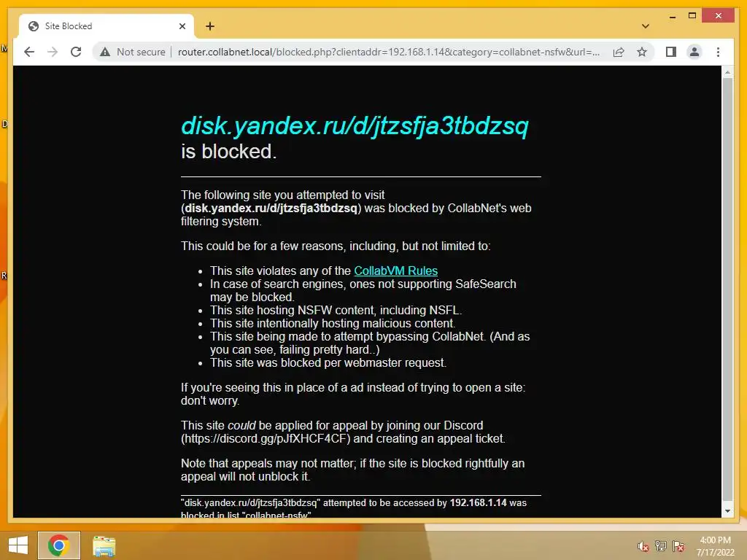747x560 pixels.
Task: Open File Explorer from the taskbar
Action: click(104, 545)
